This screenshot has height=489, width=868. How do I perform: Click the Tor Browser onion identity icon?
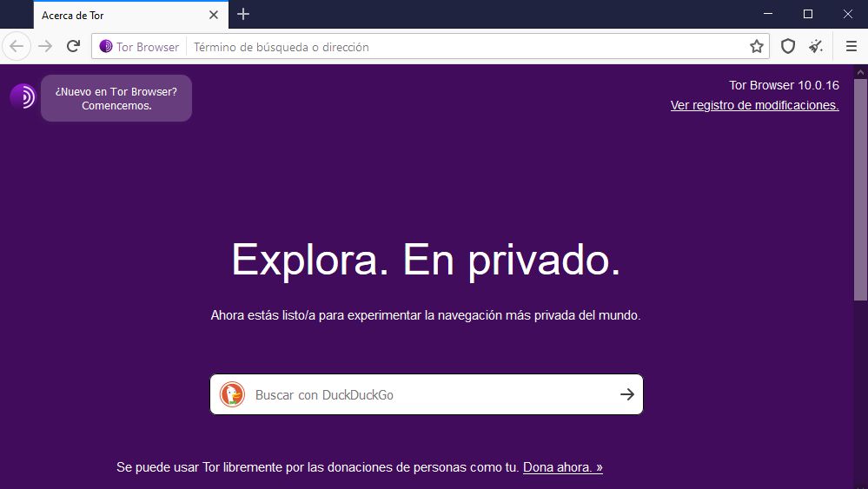(x=106, y=46)
